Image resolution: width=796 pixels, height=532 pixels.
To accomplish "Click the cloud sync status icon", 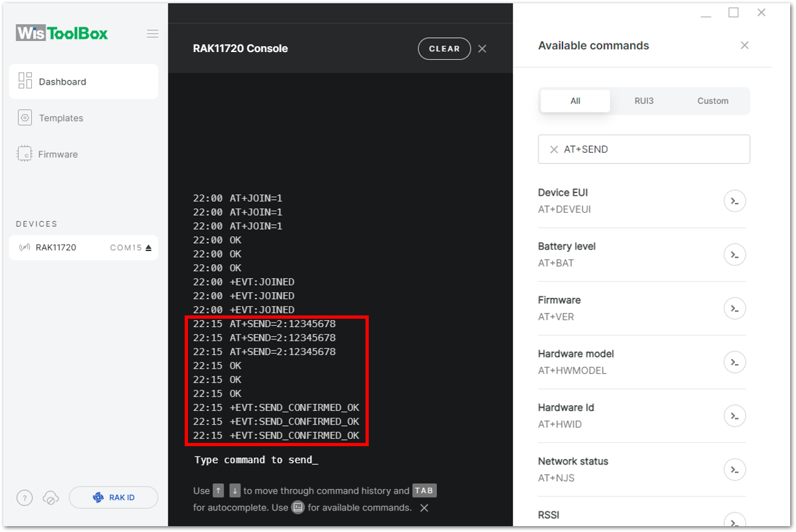I will [50, 498].
